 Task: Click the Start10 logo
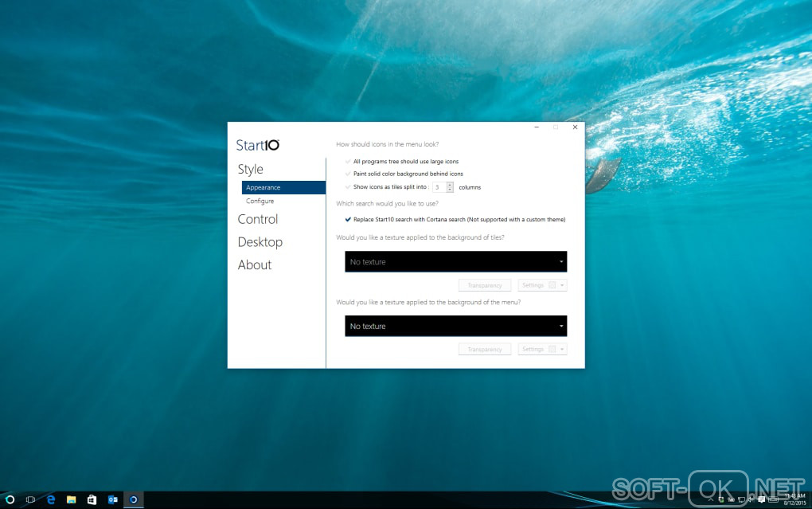[257, 145]
